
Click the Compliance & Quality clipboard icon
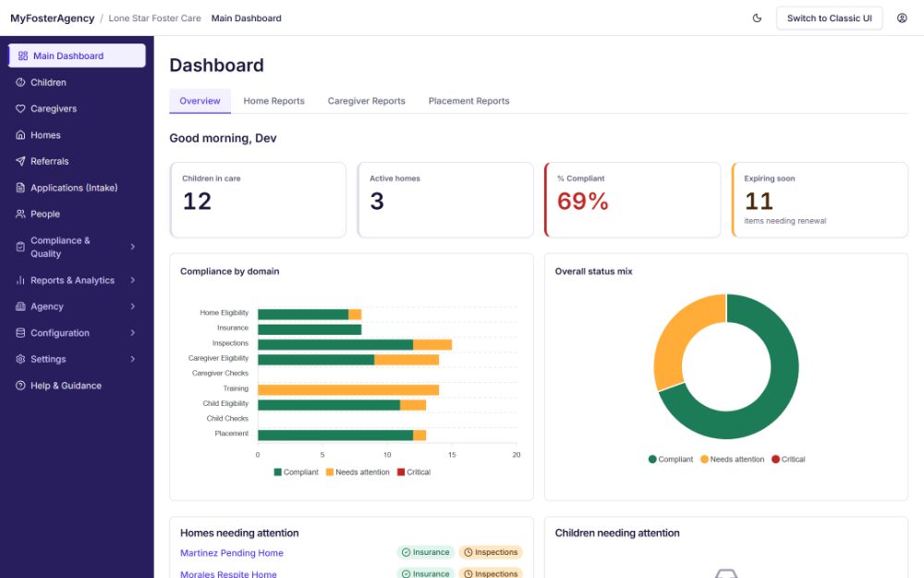[20, 247]
